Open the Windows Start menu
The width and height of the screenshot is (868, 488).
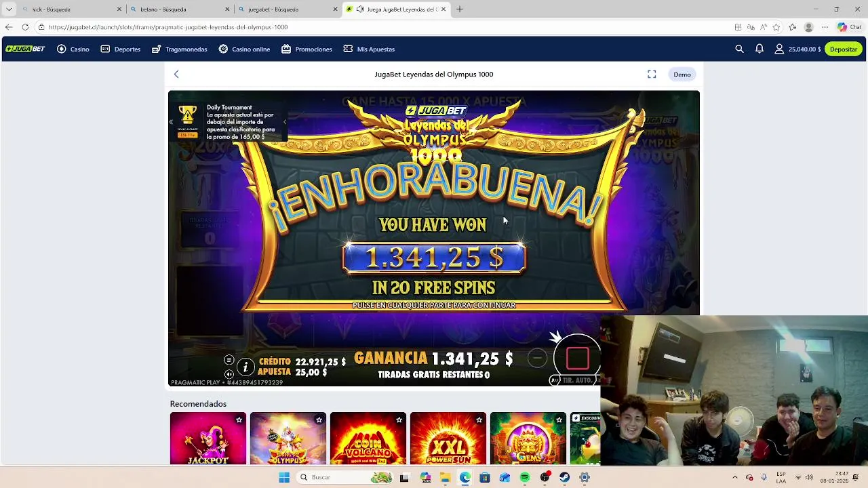coord(284,477)
